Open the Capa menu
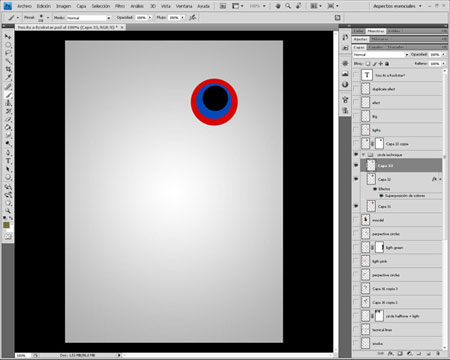 coord(81,6)
